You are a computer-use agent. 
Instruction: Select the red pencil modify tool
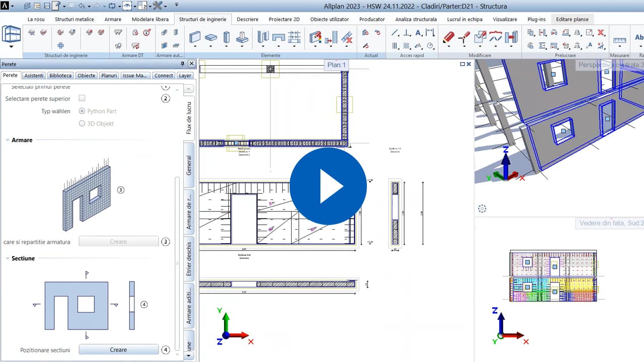(448, 37)
